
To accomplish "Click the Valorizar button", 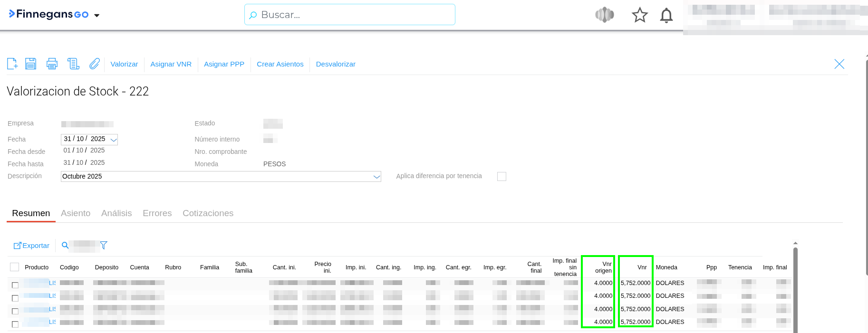I will coord(124,64).
